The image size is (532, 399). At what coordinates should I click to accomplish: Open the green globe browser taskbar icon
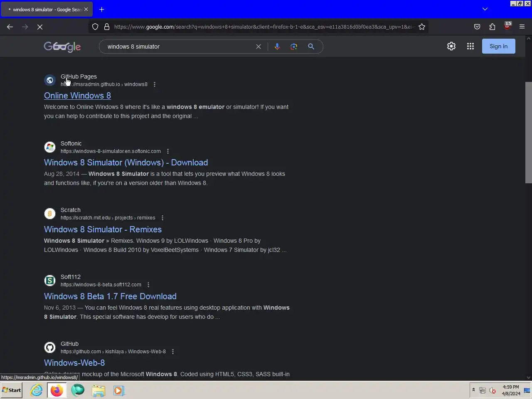78,390
